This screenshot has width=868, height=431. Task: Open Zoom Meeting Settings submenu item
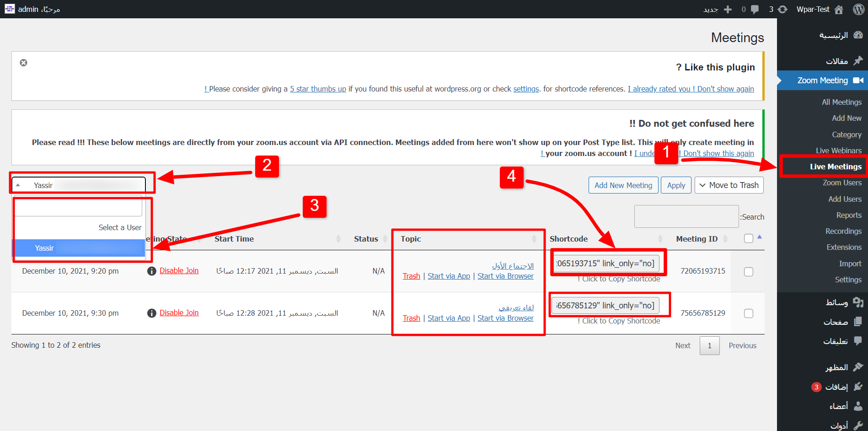coord(848,280)
